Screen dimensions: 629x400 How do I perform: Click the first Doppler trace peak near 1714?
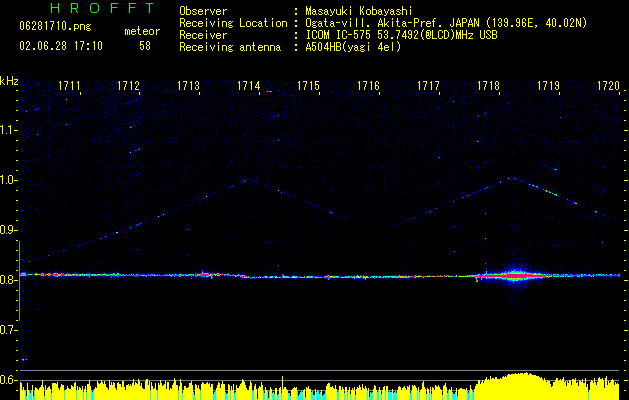pos(249,180)
